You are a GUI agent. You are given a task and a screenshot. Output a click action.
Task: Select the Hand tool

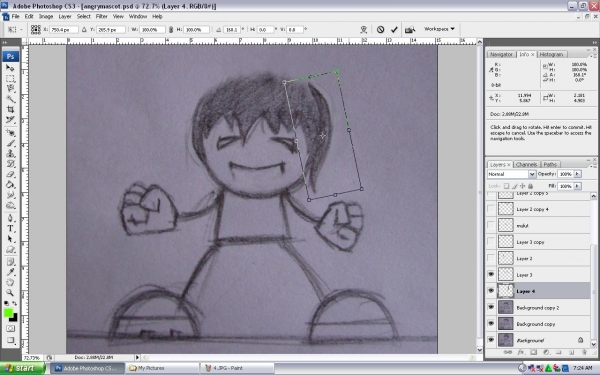coord(10,282)
